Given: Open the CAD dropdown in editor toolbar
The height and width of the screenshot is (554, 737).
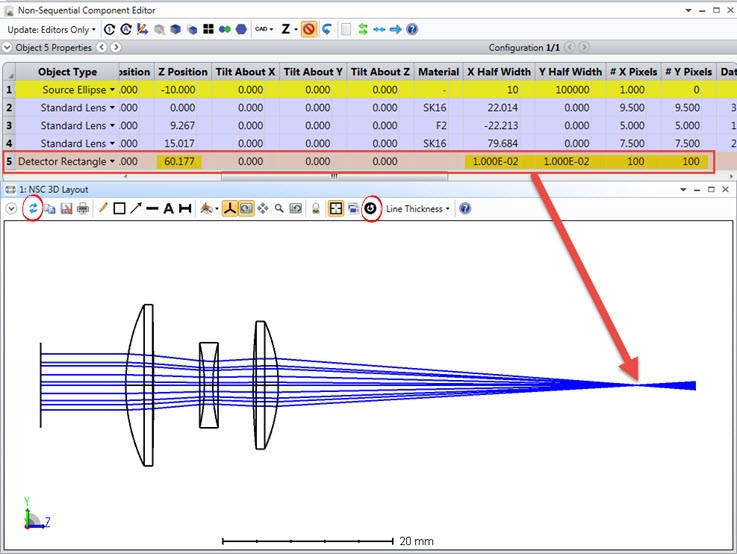Looking at the screenshot, I should point(264,29).
